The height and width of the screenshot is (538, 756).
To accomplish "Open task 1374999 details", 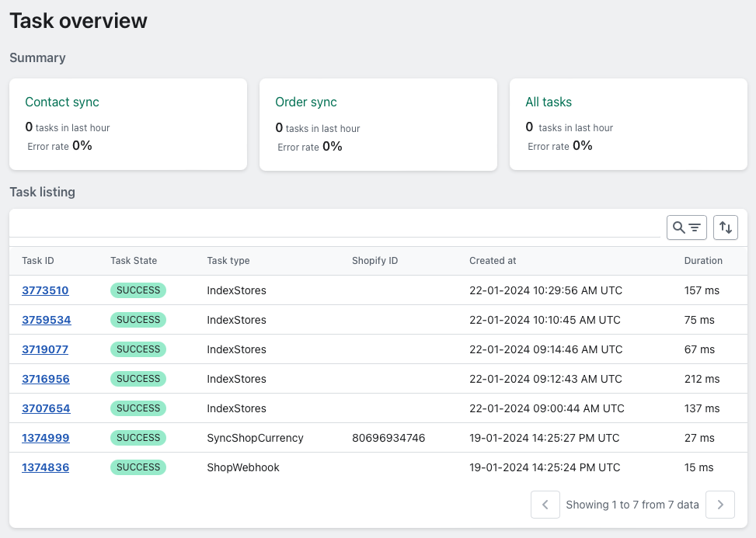I will tap(45, 437).
